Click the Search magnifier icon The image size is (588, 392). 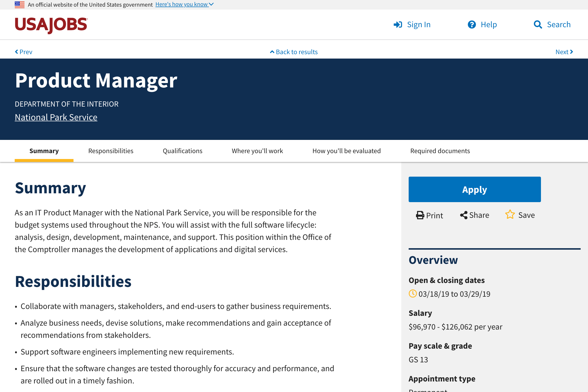click(x=539, y=24)
